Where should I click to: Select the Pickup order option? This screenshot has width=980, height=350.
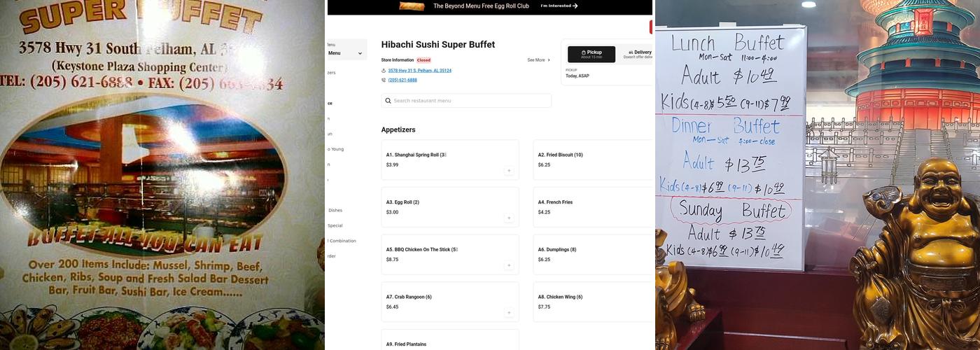tap(591, 54)
